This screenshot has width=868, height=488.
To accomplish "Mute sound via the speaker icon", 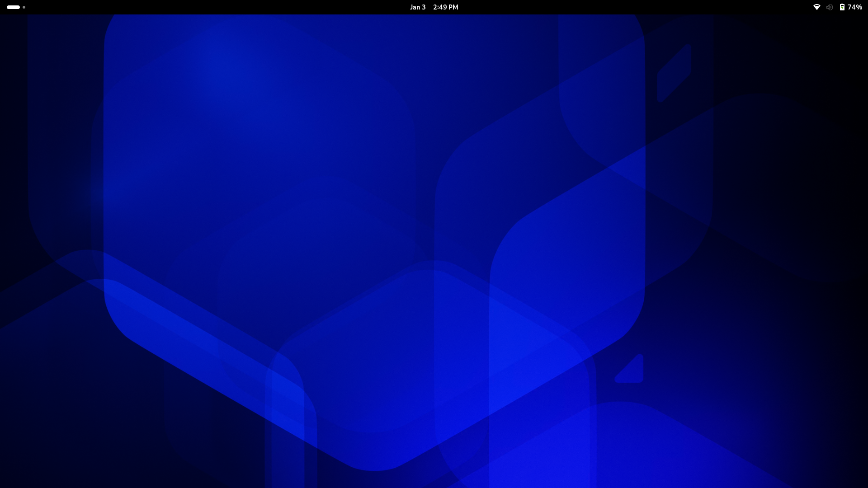I will click(x=829, y=7).
